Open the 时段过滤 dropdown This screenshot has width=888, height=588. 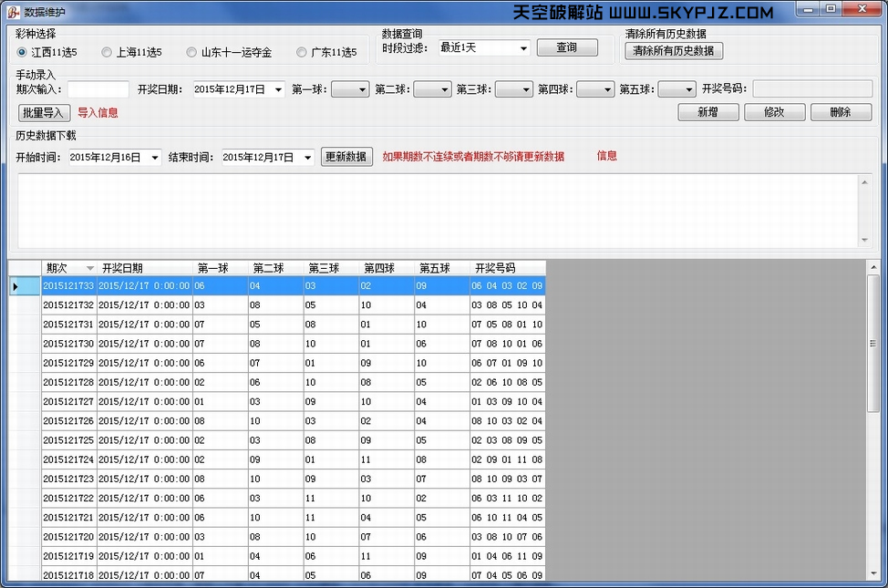point(523,48)
